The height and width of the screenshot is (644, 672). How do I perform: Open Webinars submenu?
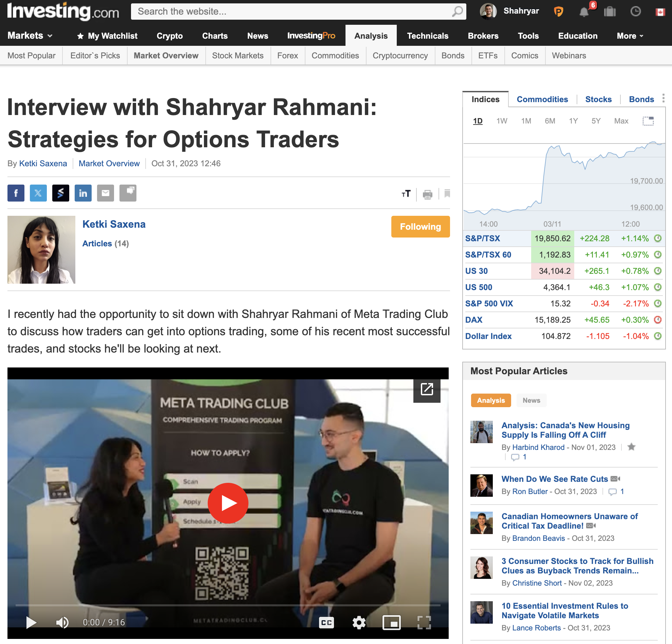pyautogui.click(x=569, y=56)
